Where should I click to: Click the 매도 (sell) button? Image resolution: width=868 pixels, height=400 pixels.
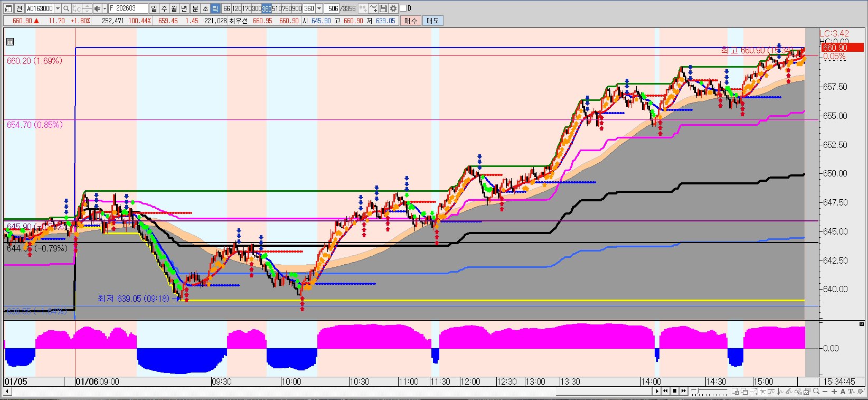[x=432, y=21]
